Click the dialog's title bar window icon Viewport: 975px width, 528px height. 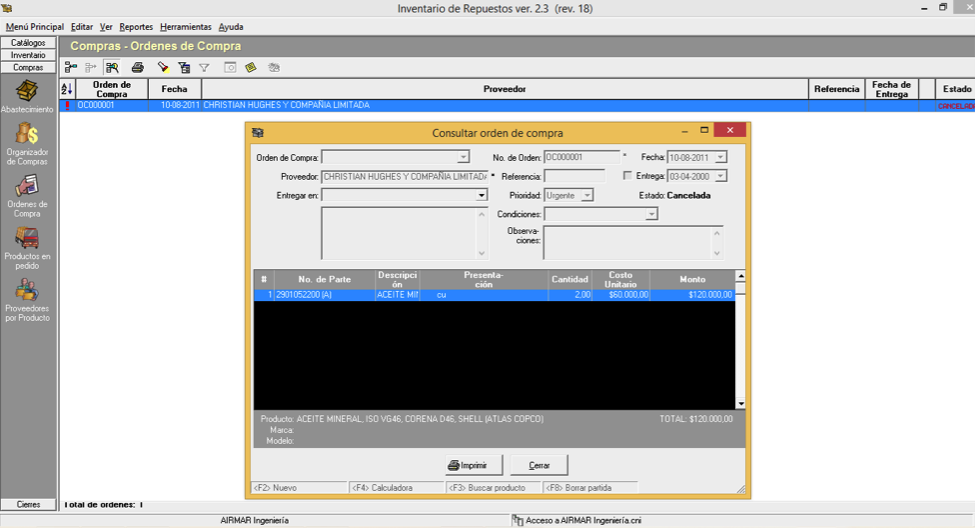pyautogui.click(x=257, y=132)
